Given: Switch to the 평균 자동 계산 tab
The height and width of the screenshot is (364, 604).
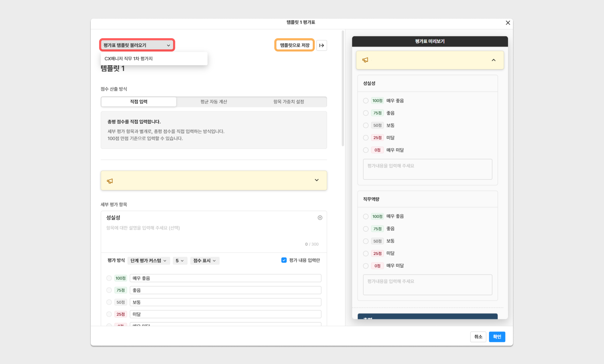Looking at the screenshot, I should tap(214, 102).
